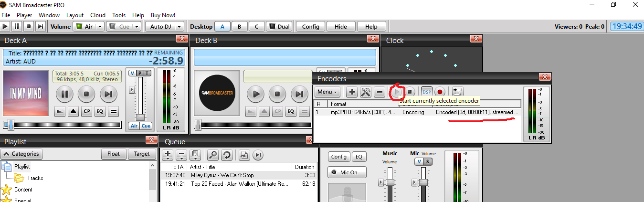Click the main toolbar Play button
This screenshot has height=202, width=644.
tap(5, 27)
